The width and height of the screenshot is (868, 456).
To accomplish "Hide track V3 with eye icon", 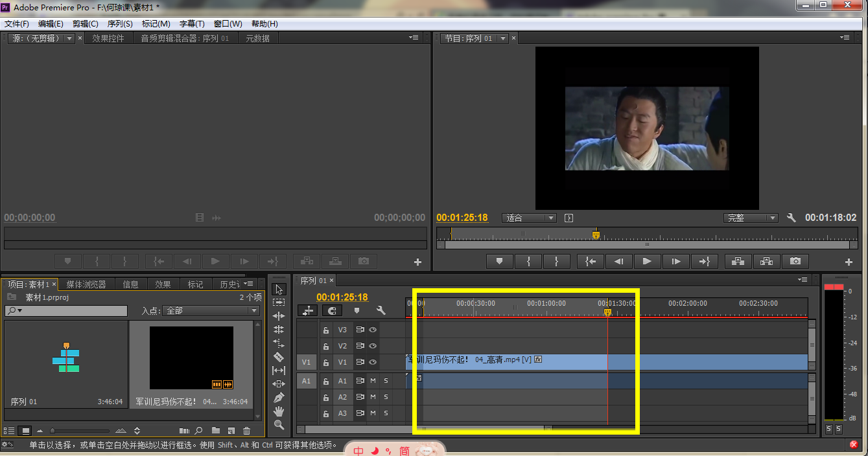I will pos(373,330).
